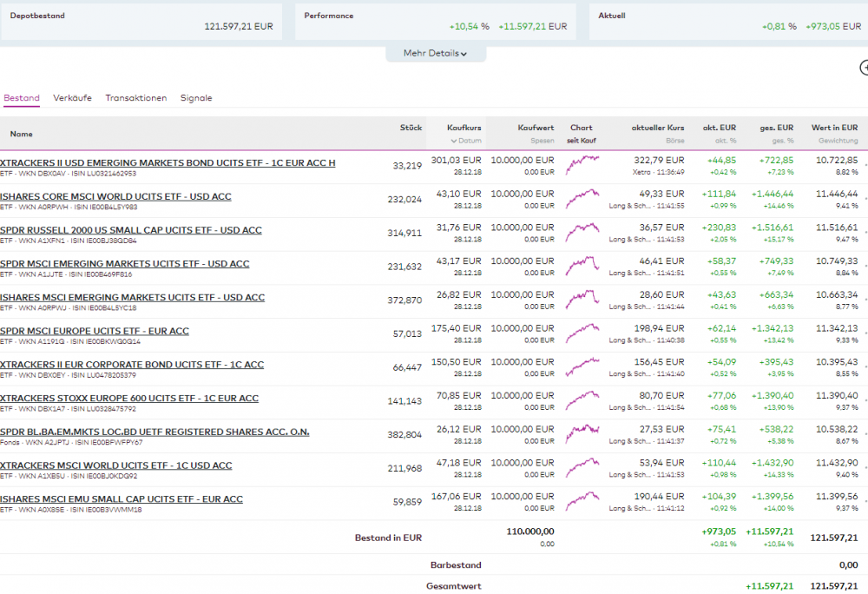Open SPDR Russell 2000 US Small Cap ETF
The width and height of the screenshot is (868, 594).
pos(130,230)
